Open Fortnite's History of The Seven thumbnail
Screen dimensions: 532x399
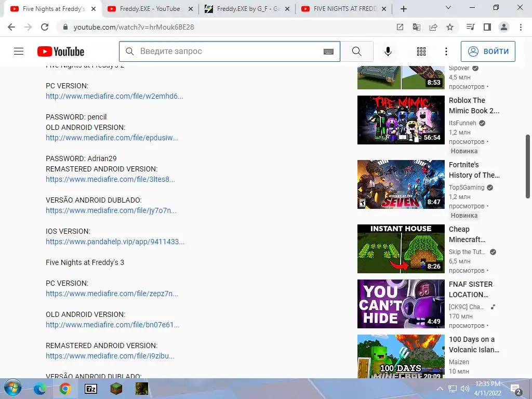[x=401, y=184]
